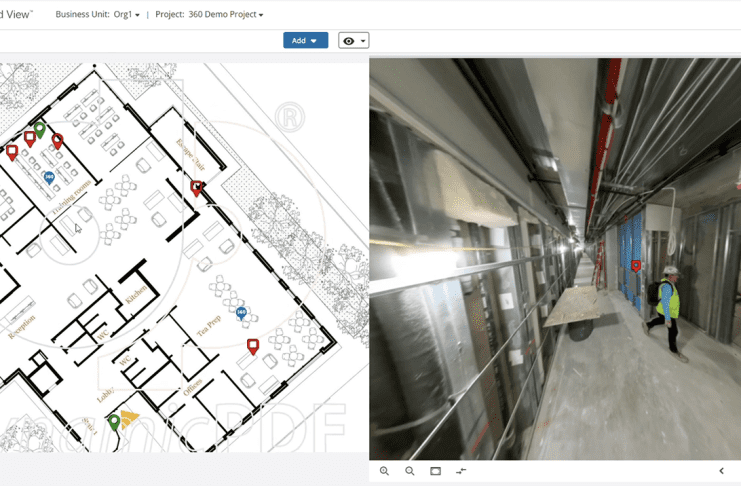Screen dimensions: 741x486
Task: Open the Add button dropdown
Action: [305, 41]
